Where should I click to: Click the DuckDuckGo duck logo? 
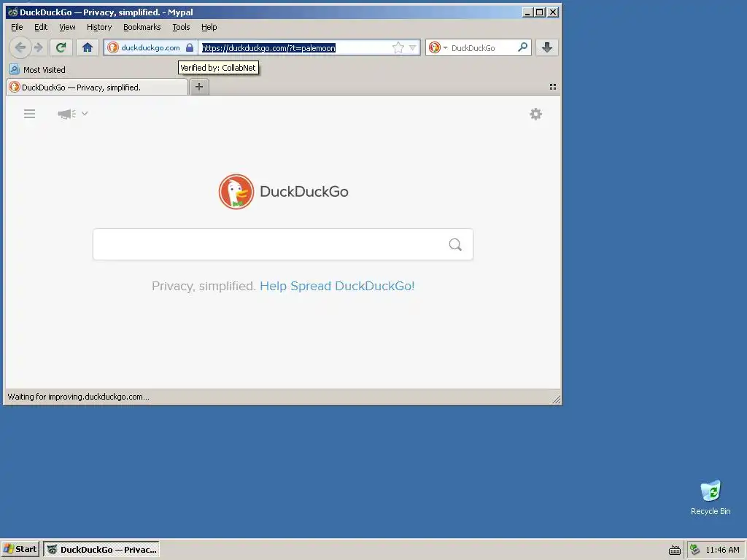[236, 192]
